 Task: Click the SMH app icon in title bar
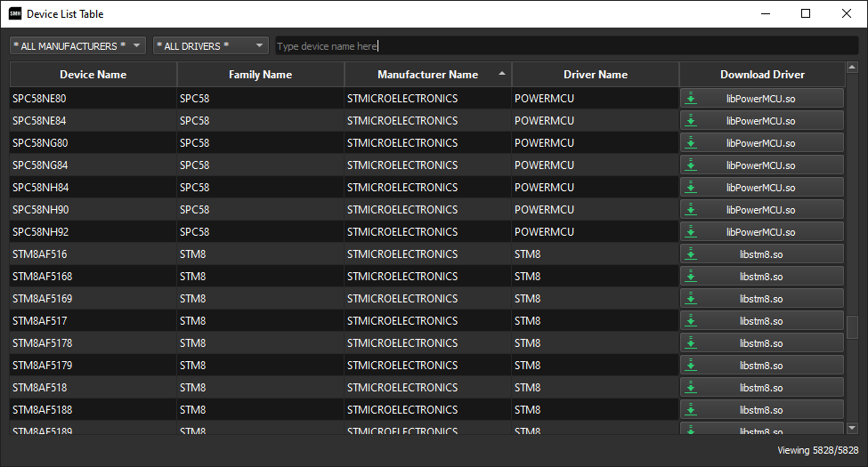(15, 14)
